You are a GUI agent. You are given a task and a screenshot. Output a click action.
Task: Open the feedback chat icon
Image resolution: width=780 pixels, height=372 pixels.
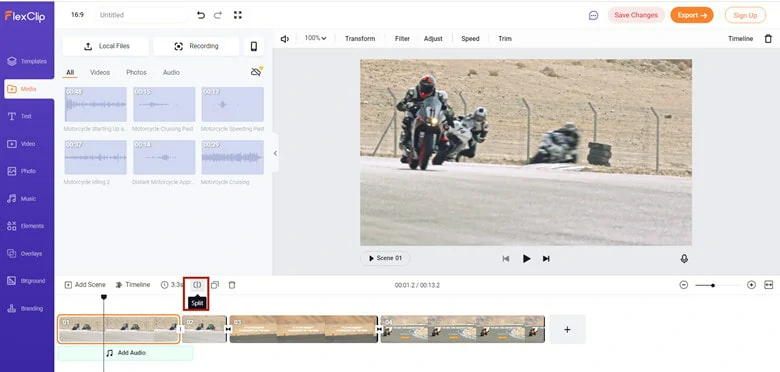pyautogui.click(x=593, y=15)
